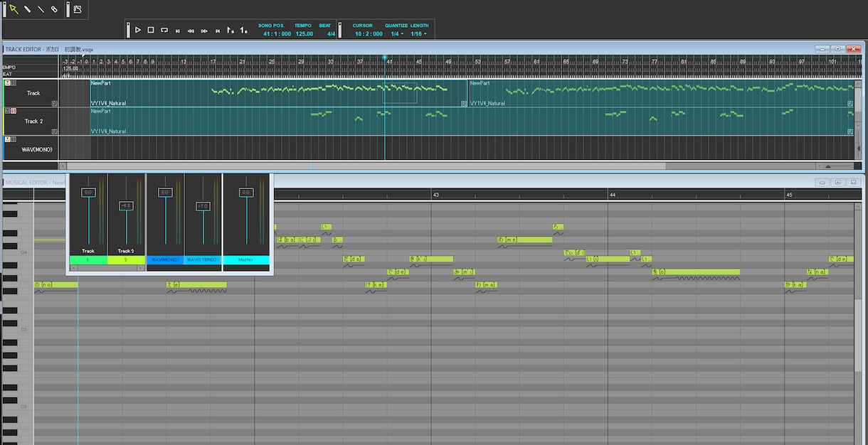Select first NewPart on Track

point(278,93)
